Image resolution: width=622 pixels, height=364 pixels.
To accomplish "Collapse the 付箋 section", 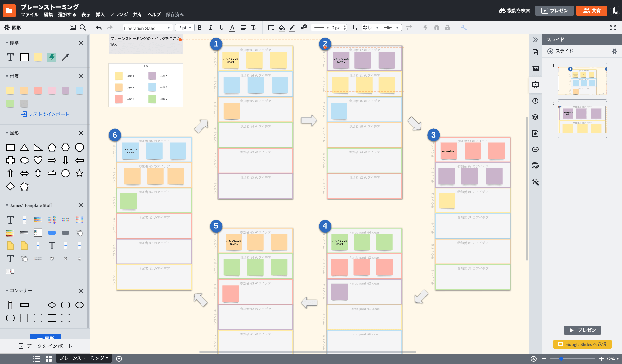I will (x=7, y=76).
